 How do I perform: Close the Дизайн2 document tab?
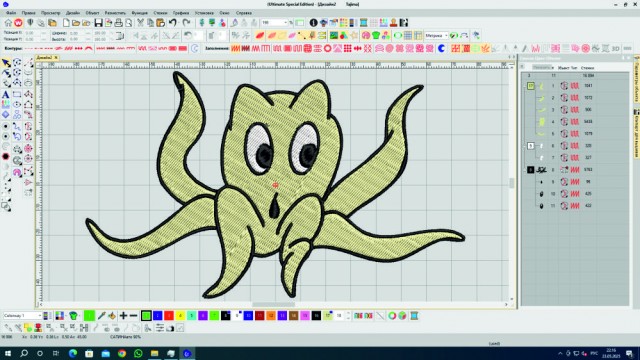[x=56, y=58]
